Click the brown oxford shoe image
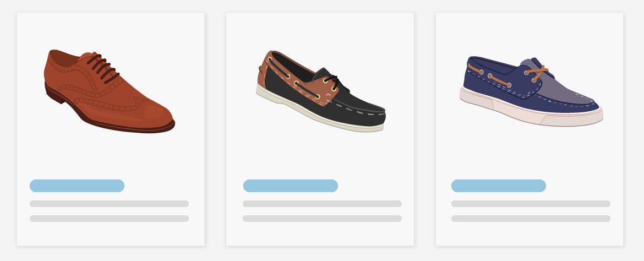 tap(109, 91)
